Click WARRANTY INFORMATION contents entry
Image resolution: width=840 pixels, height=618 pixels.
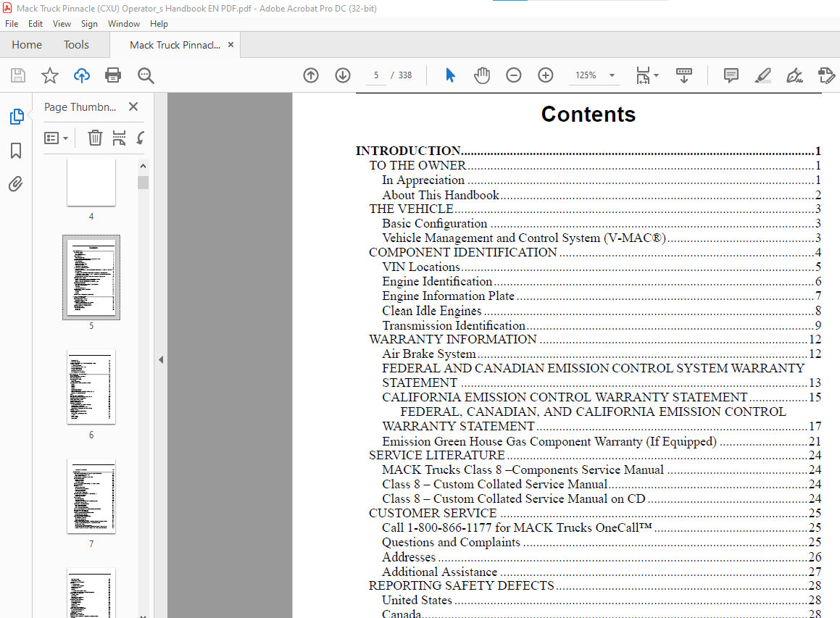point(594,339)
